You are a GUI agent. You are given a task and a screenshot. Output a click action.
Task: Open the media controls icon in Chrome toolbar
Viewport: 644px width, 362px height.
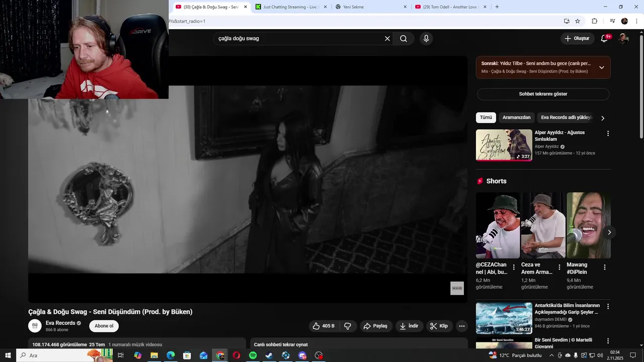click(x=612, y=21)
